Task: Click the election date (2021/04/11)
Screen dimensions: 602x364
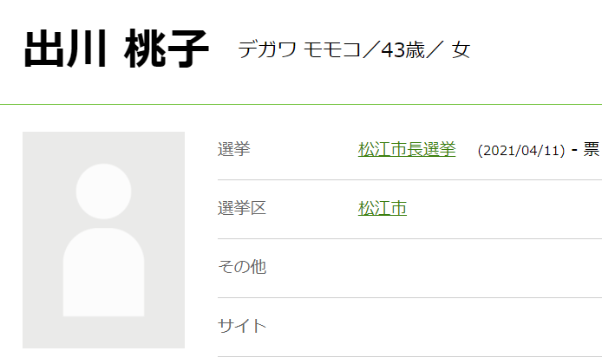Action: 521,150
